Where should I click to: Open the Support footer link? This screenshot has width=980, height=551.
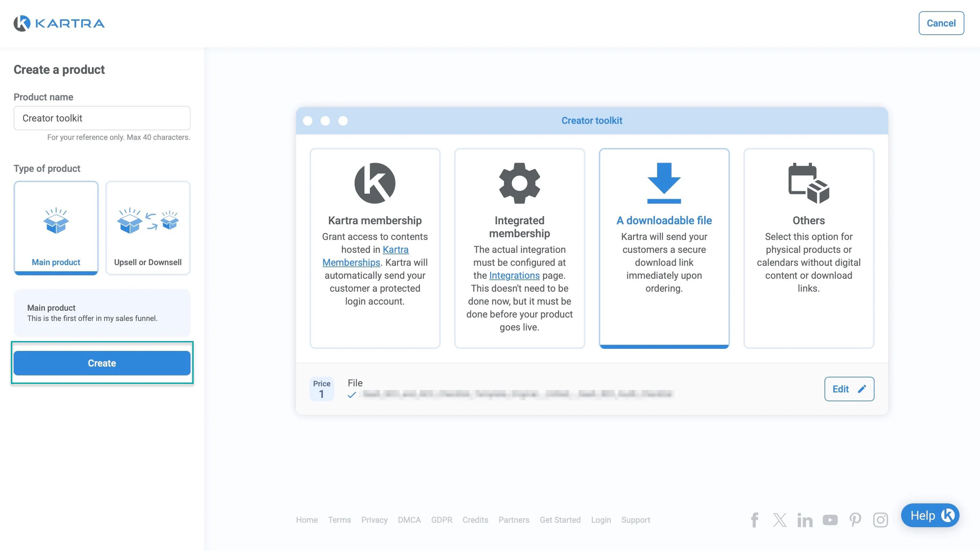[636, 520]
